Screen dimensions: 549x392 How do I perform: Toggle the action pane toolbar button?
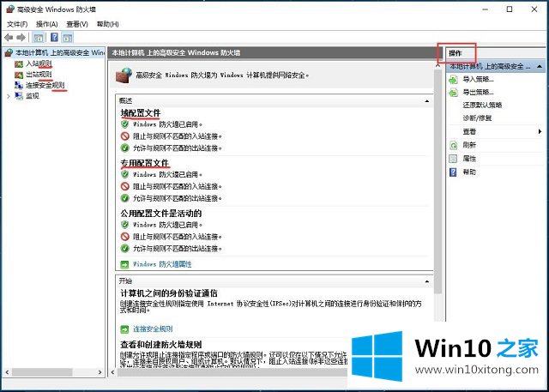click(68, 38)
